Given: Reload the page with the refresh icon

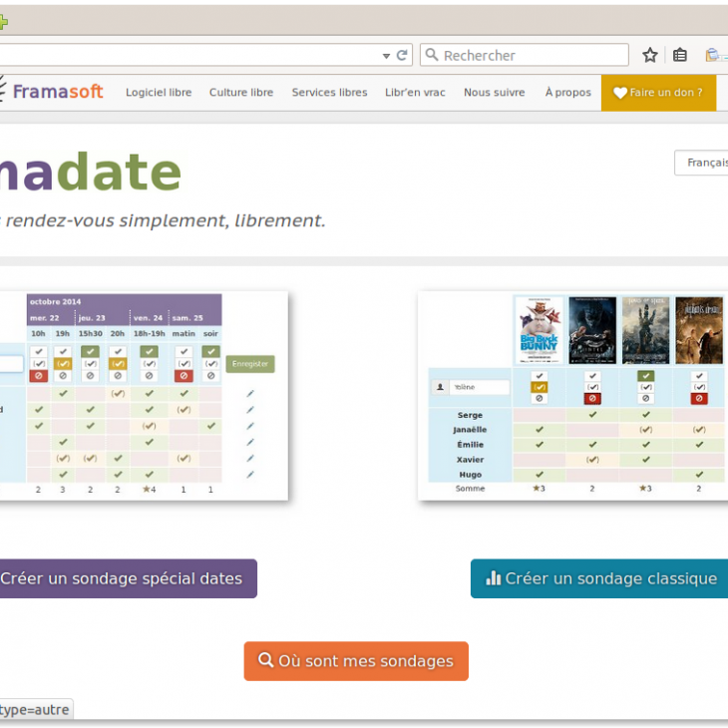Looking at the screenshot, I should (x=402, y=55).
